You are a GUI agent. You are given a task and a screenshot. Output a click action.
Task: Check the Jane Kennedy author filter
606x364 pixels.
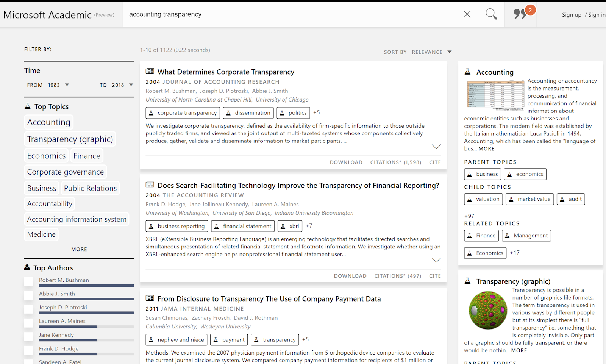28,337
